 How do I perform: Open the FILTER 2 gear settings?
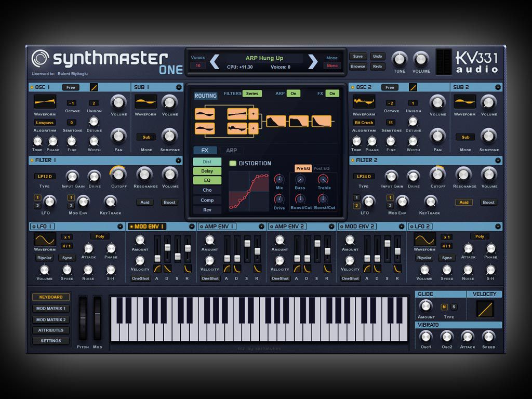(498, 161)
